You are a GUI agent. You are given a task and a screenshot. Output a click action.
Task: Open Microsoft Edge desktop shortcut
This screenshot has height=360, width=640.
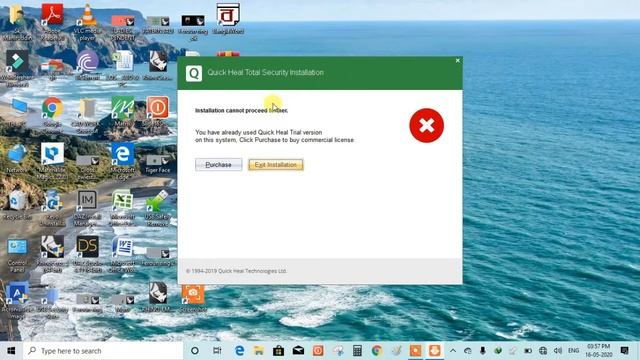[122, 161]
